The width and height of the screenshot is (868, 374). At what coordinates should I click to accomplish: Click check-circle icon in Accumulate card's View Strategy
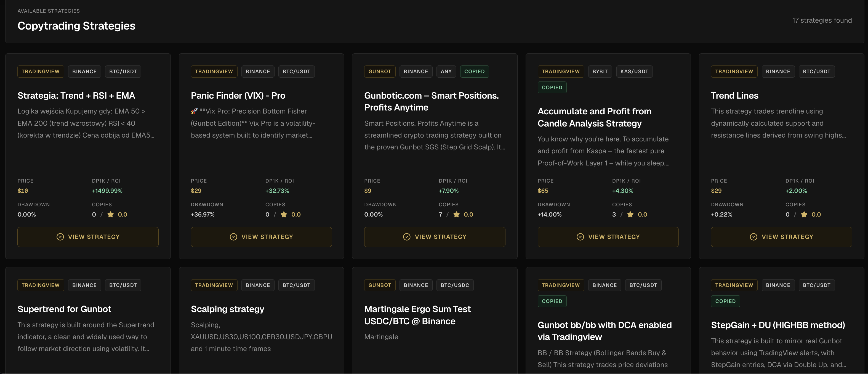pos(580,237)
